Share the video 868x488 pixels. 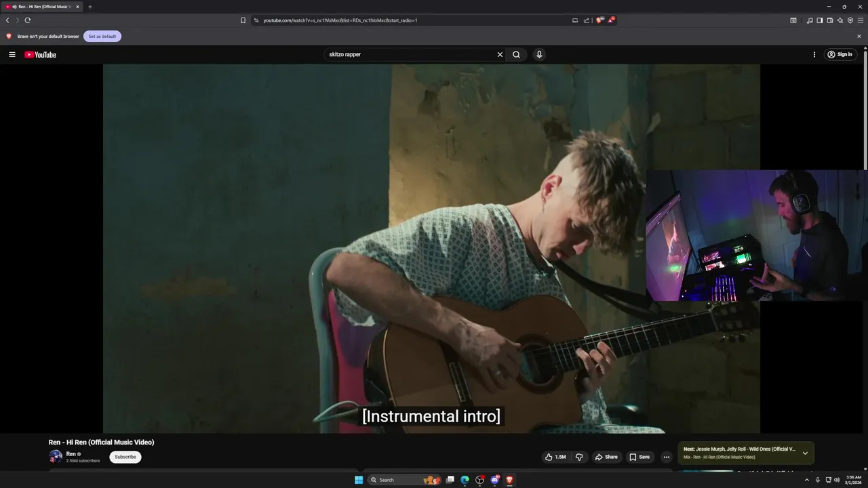click(x=606, y=457)
